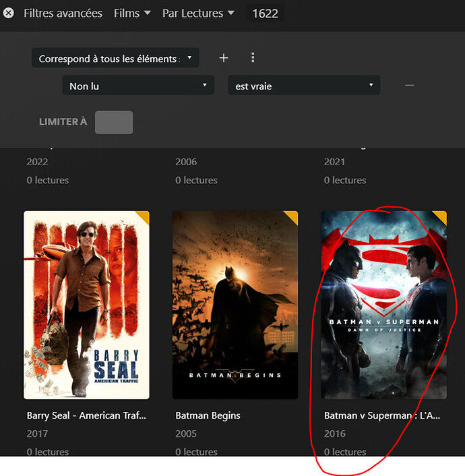This screenshot has width=465, height=476.
Task: Click the LIMITER À label
Action: (63, 122)
